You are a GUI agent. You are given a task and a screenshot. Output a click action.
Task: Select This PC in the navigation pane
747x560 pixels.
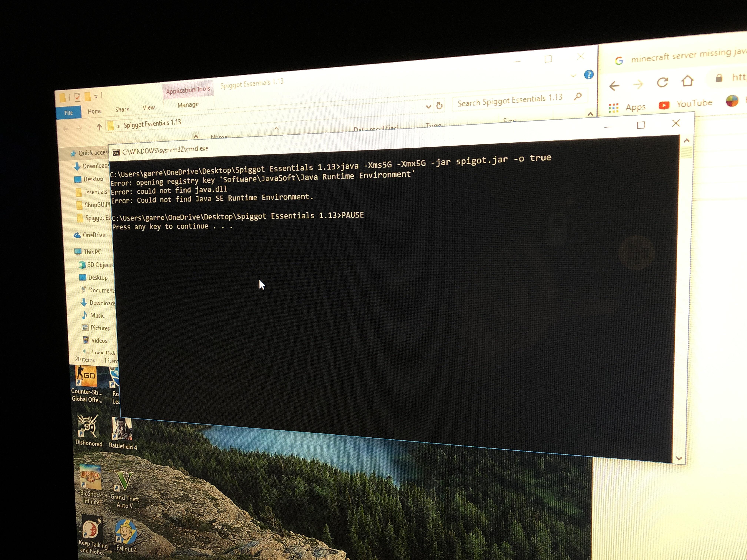click(88, 252)
